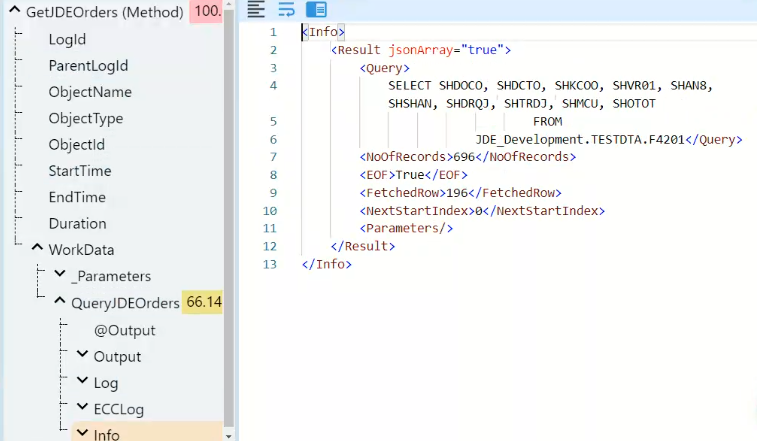
Task: Click the format document align icon
Action: pyautogui.click(x=256, y=9)
